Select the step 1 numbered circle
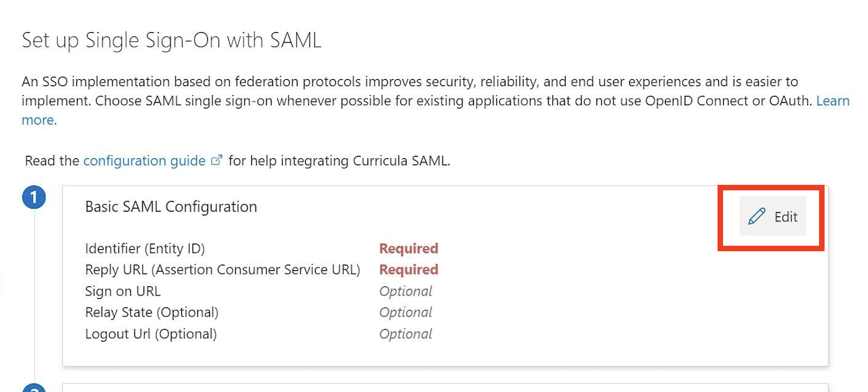The height and width of the screenshot is (392, 868). 34,198
